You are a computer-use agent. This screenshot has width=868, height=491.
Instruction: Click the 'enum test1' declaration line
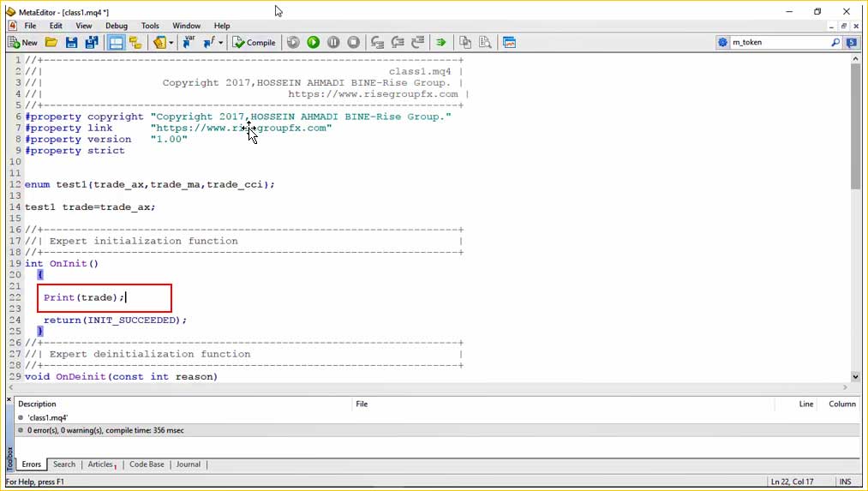click(x=149, y=184)
